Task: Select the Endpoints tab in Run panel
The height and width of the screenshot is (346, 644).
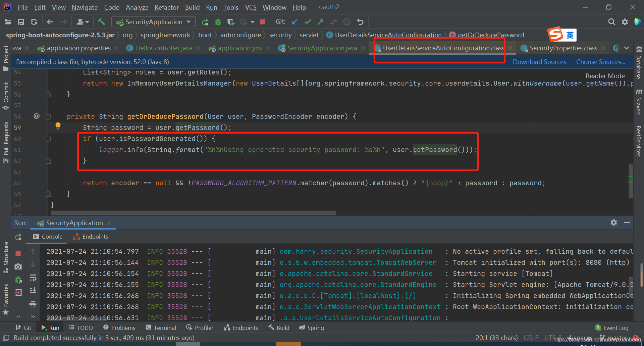Action: point(91,237)
